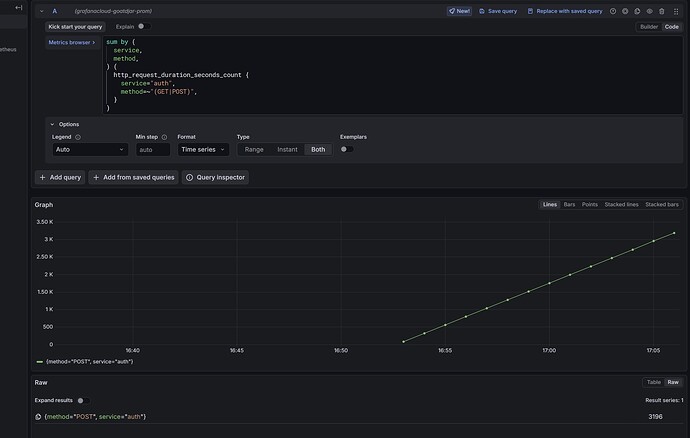Switch results view to Table
This screenshot has width=690, height=438.
click(x=654, y=383)
